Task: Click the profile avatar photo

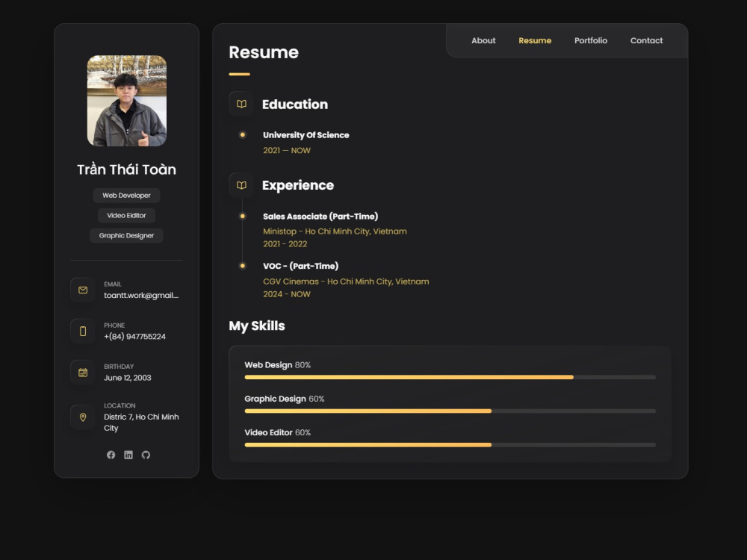Action: click(127, 101)
